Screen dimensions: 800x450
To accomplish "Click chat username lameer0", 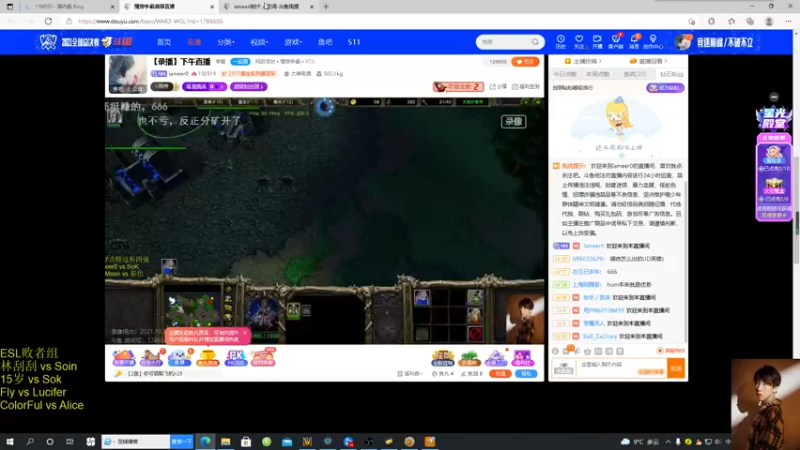I will [593, 246].
